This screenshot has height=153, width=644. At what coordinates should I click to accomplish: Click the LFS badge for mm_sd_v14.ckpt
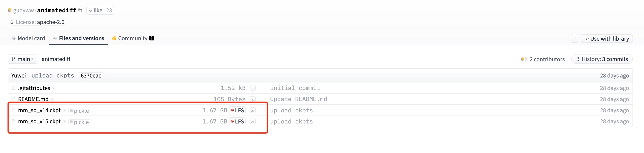tap(237, 110)
